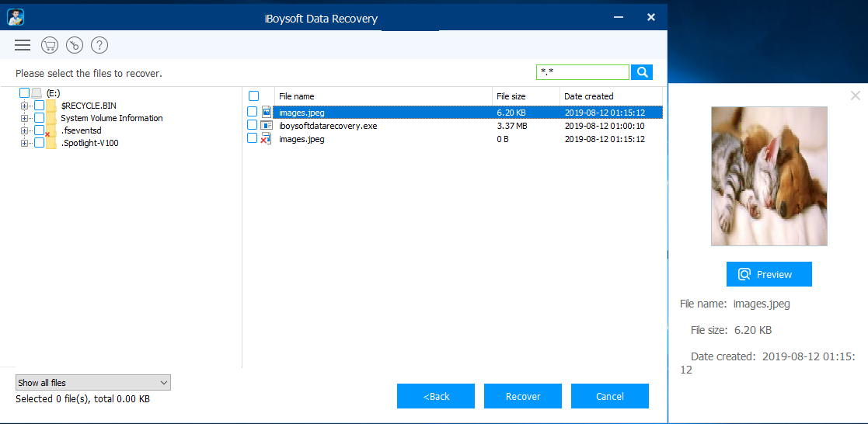
Task: Click the iboysoftdatarecovery.exe file icon
Action: [267, 126]
